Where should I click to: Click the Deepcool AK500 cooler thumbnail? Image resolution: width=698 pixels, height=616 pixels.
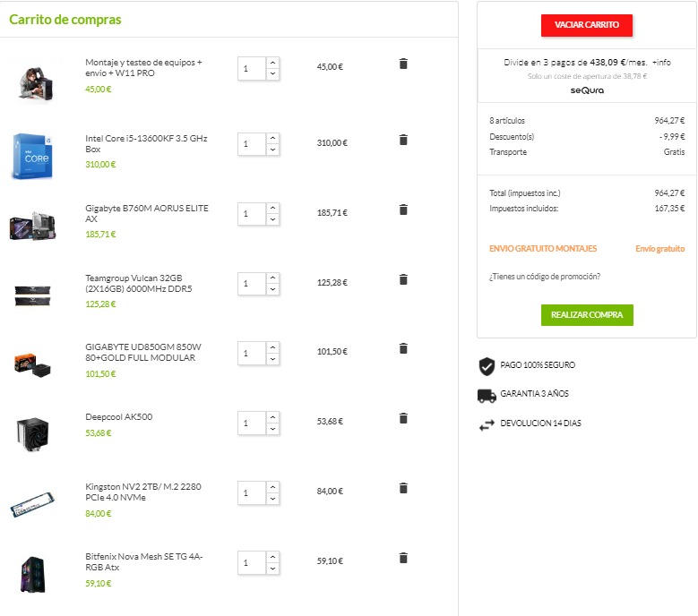[x=32, y=434]
